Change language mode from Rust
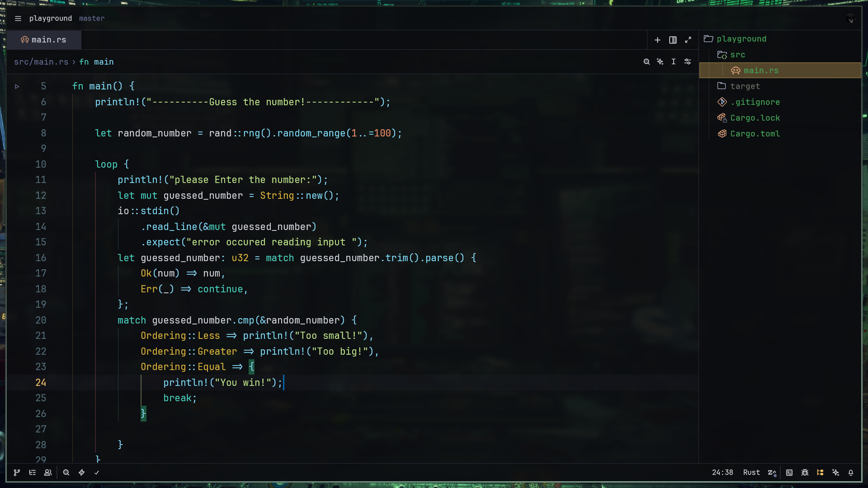The image size is (868, 488). click(751, 473)
